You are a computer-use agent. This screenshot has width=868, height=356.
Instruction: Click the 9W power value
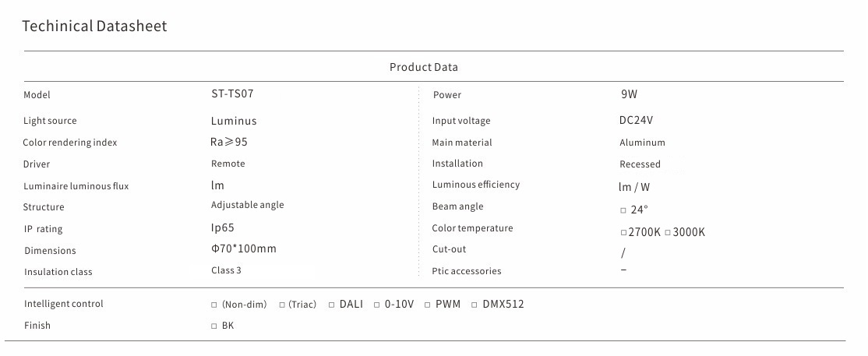coord(629,94)
